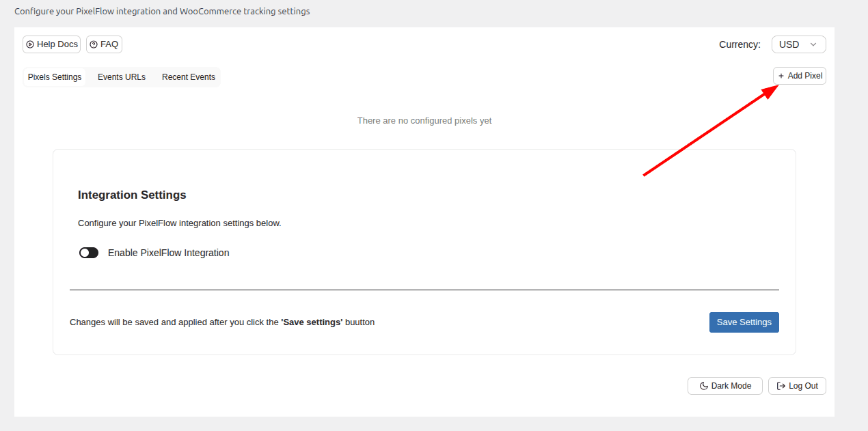Viewport: 868px width, 431px height.
Task: Click the Integration Settings heading
Action: 132,195
